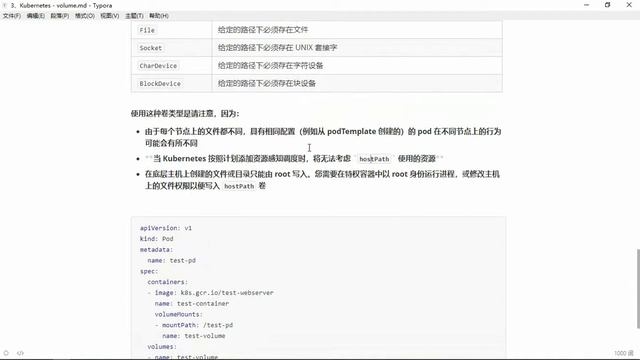Image resolution: width=640 pixels, height=360 pixels.
Task: Click the code line apiVersion: v1
Action: point(166,228)
